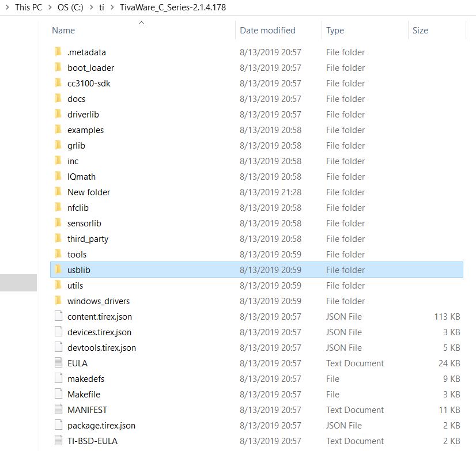476x451 pixels.
Task: Select the MANIFEST file name
Action: (87, 410)
